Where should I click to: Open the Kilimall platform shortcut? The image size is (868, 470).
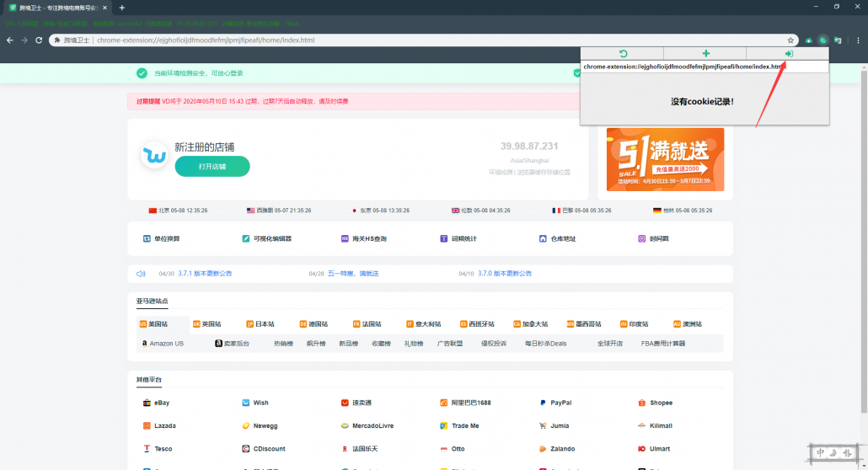[x=656, y=425]
